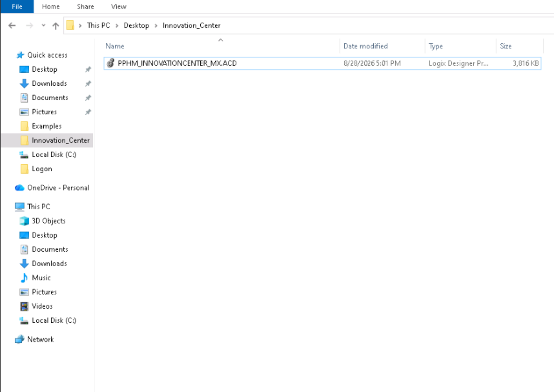Click This PC monitor icon in sidebar
554x392 pixels.
click(19, 207)
